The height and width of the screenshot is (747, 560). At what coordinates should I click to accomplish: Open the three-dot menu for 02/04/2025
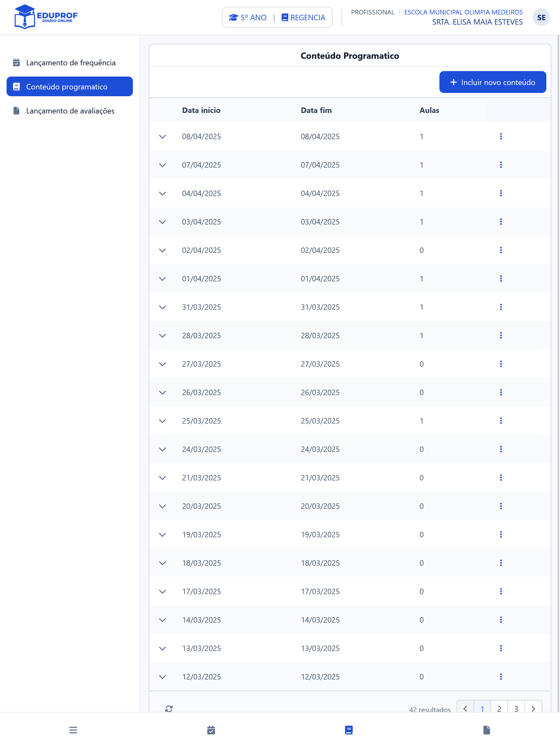point(501,250)
